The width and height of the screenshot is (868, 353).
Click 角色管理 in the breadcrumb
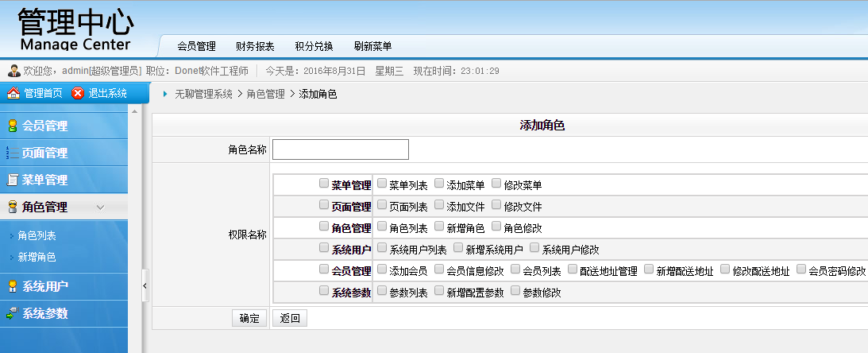point(266,94)
